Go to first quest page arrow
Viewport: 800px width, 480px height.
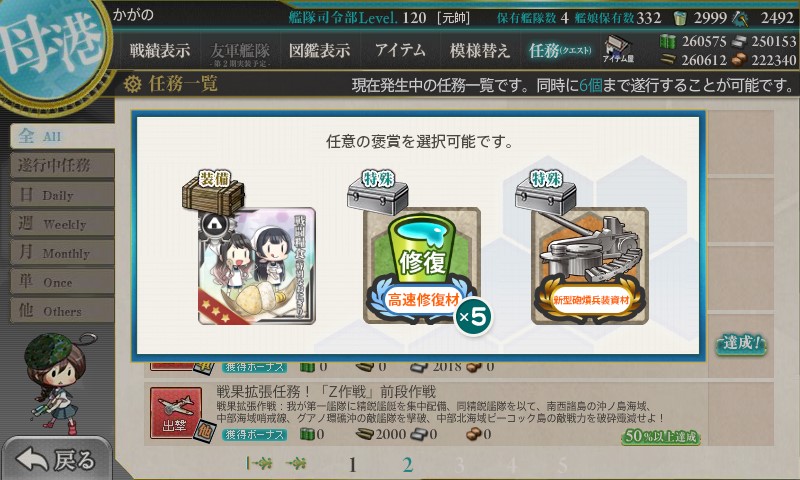[259, 463]
